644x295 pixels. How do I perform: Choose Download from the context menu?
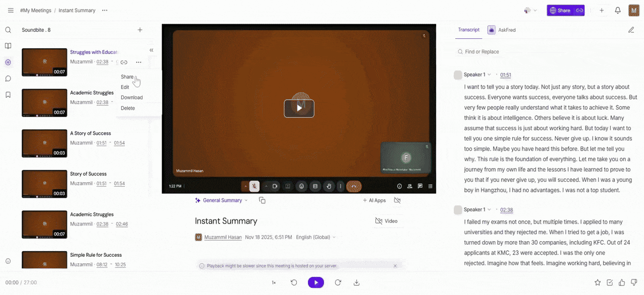click(131, 97)
